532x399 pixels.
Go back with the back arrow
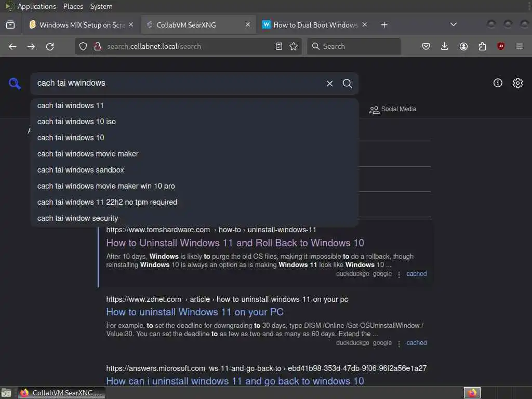coord(12,46)
